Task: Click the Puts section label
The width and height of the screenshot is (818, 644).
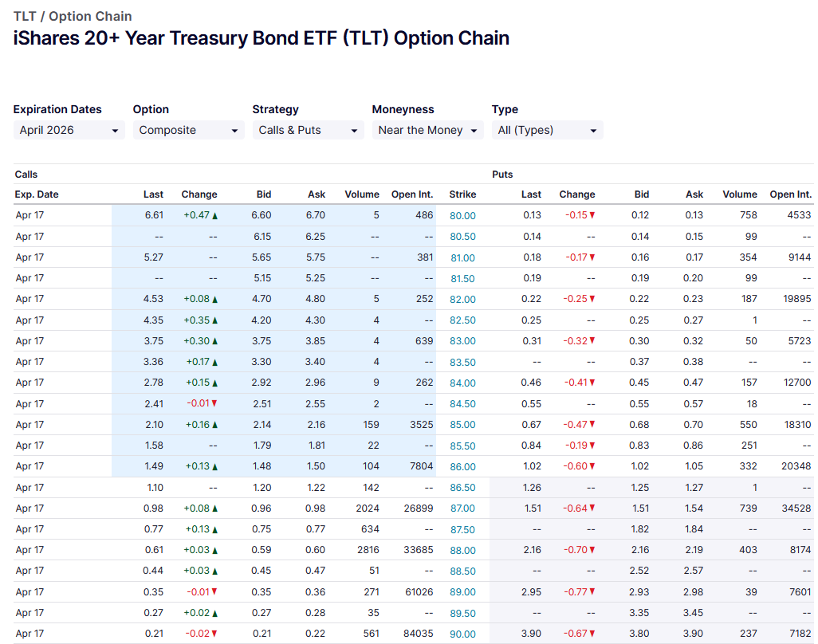Action: tap(502, 175)
